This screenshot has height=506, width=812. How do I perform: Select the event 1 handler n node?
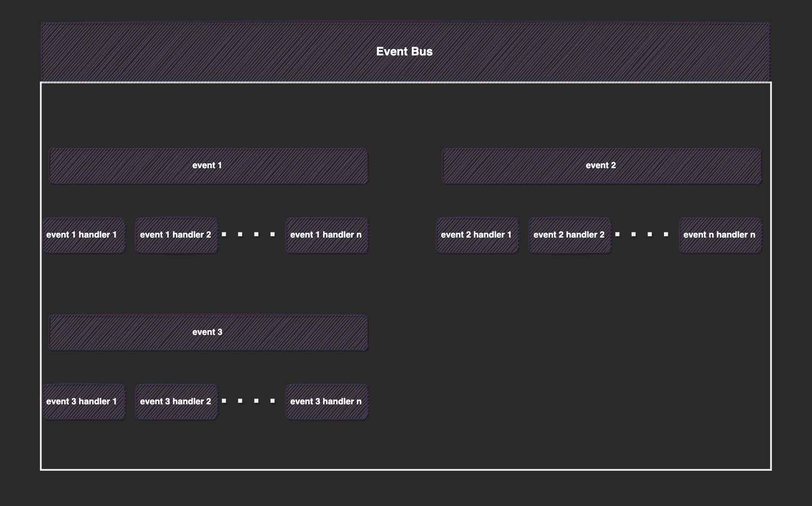tap(326, 235)
